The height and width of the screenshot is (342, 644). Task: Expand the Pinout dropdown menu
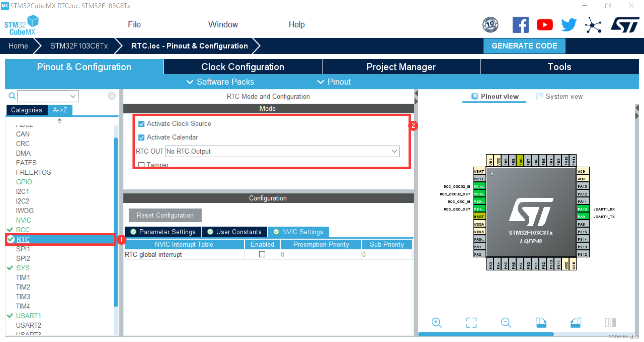[x=334, y=82]
